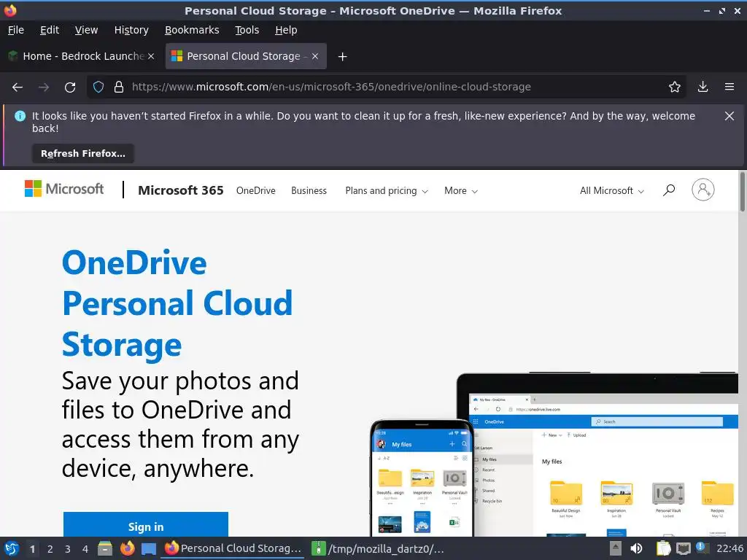747x560 pixels.
Task: Open the View menu
Action: tap(86, 30)
